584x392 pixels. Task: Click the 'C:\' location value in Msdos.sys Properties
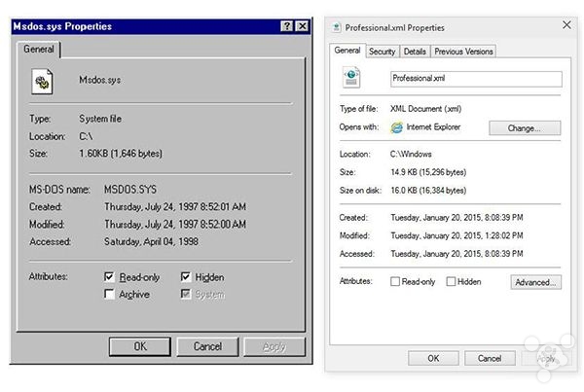point(86,136)
